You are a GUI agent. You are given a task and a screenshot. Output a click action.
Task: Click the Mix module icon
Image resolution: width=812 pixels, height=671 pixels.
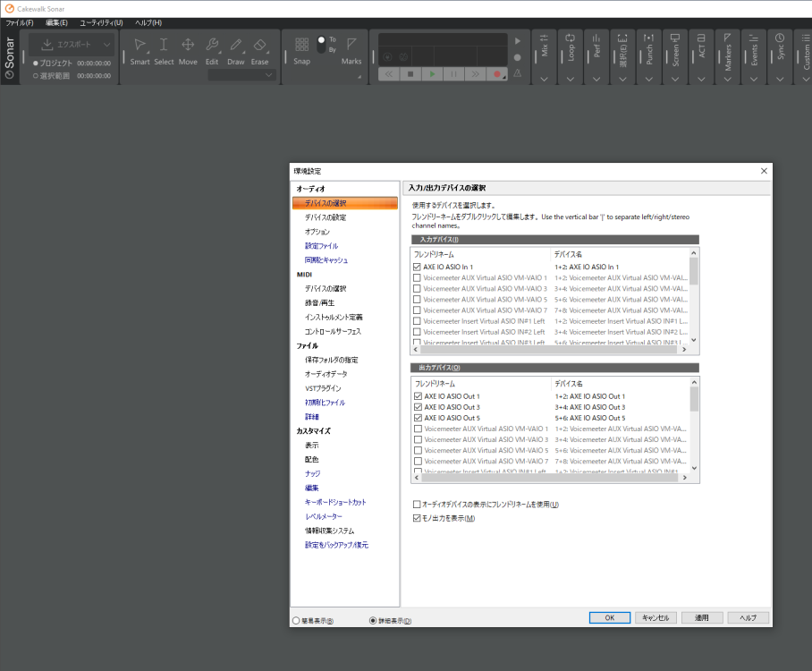coord(545,38)
